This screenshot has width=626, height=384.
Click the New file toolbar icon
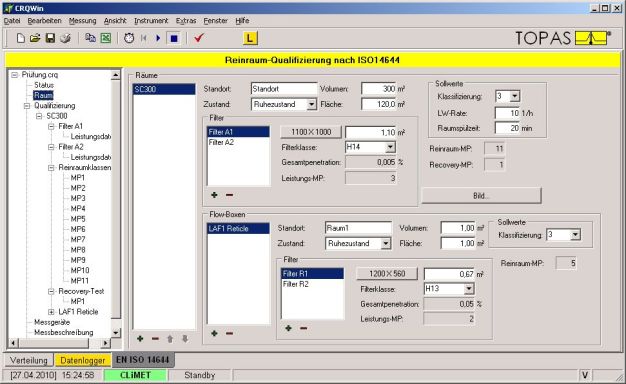20,38
